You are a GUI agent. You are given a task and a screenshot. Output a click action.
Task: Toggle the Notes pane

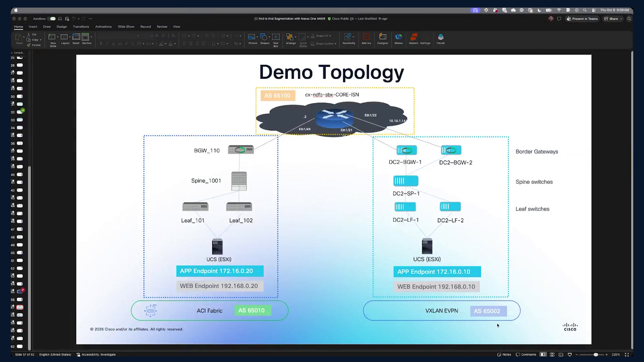504,355
